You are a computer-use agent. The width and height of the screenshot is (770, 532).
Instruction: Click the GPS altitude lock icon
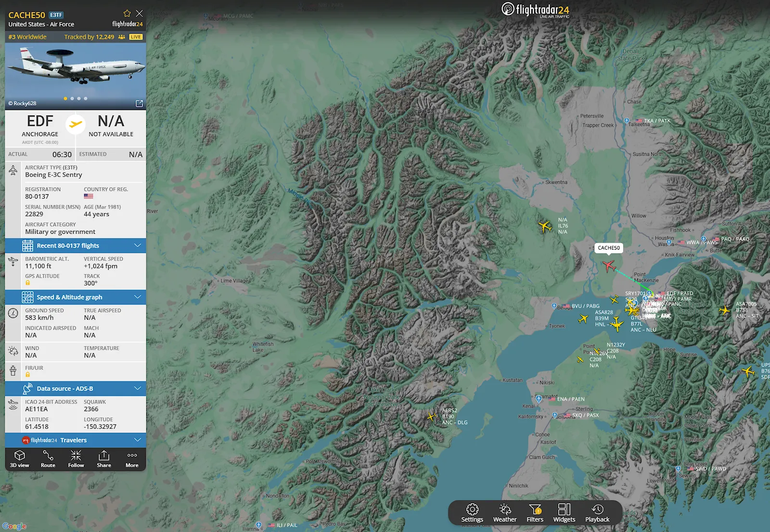[x=28, y=283]
